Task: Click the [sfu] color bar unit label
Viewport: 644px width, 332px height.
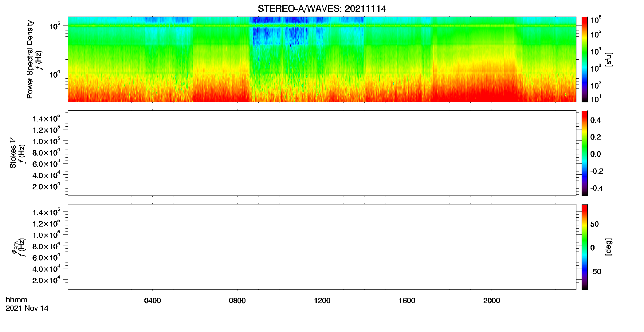Action: [609, 59]
